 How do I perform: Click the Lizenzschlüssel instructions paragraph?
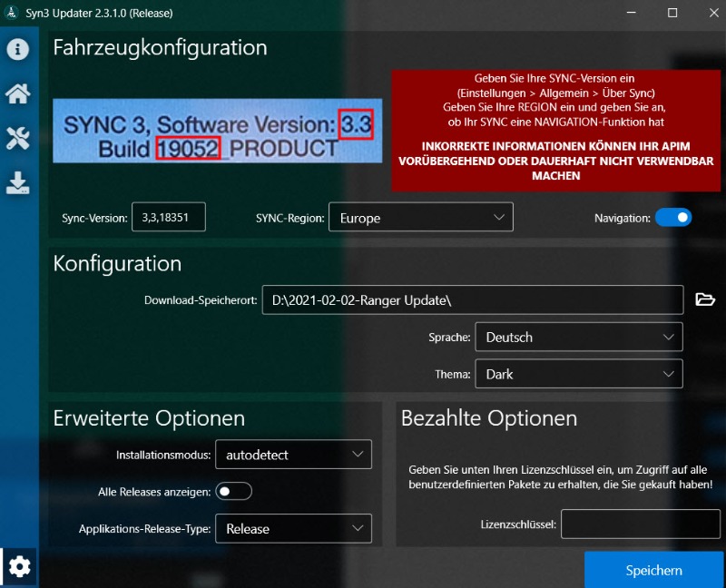click(560, 477)
